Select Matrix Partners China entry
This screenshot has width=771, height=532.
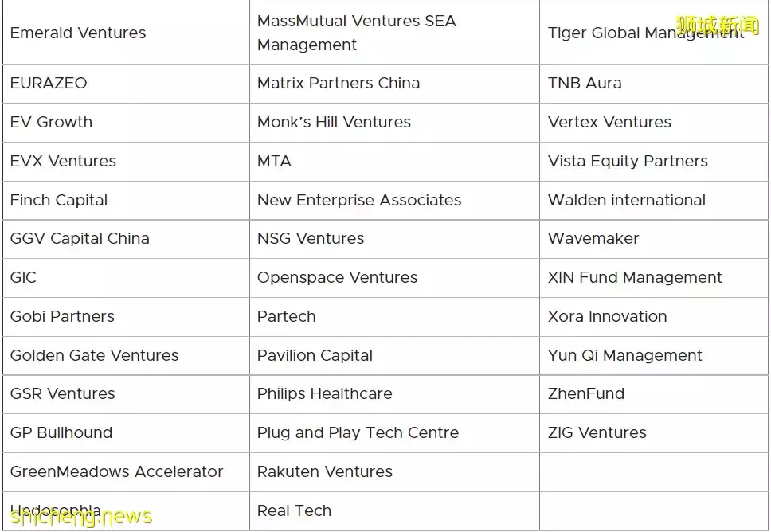pos(338,83)
